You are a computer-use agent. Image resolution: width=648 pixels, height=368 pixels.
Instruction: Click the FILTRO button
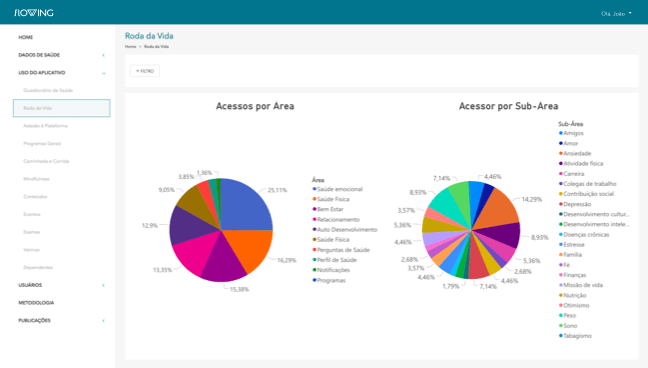pyautogui.click(x=145, y=71)
